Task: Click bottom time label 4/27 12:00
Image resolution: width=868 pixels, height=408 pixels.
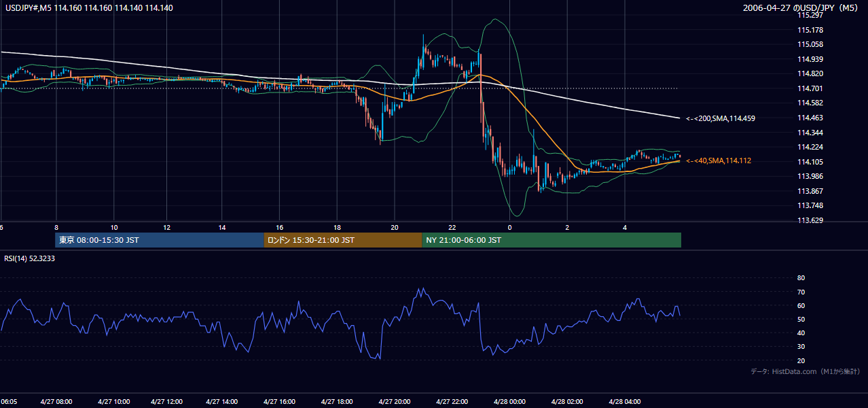Action: [x=166, y=401]
